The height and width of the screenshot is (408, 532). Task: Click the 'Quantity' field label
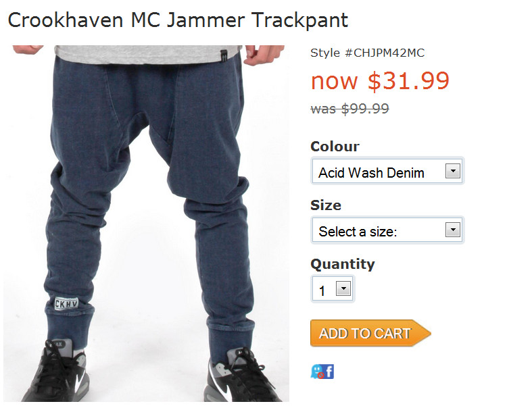tap(343, 264)
